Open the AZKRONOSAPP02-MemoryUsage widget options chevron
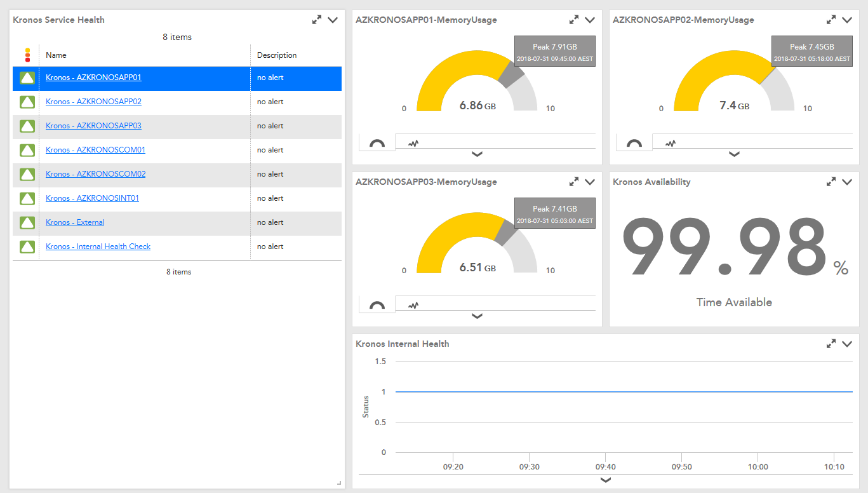 pyautogui.click(x=847, y=20)
